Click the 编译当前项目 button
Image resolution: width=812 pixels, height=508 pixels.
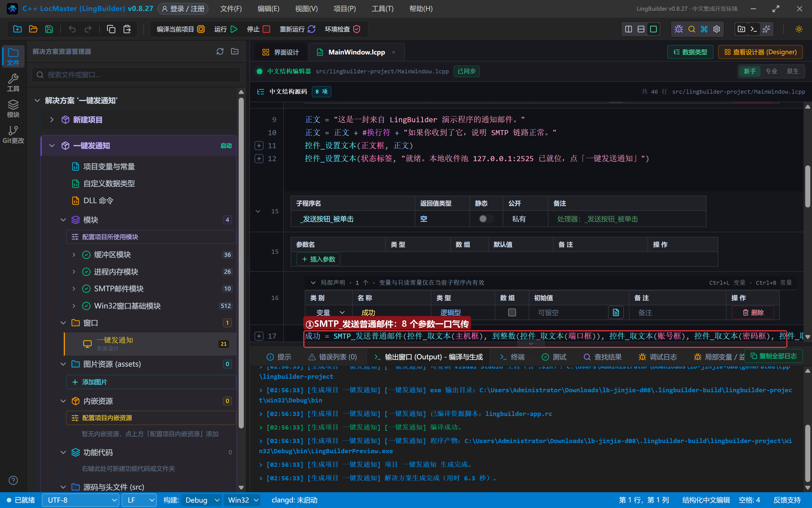tap(181, 29)
